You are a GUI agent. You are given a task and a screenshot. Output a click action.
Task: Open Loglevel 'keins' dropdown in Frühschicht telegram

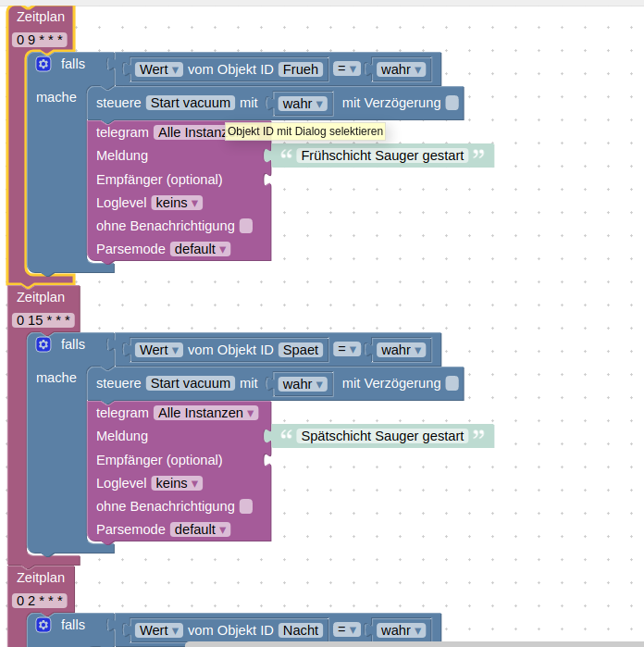coord(177,203)
